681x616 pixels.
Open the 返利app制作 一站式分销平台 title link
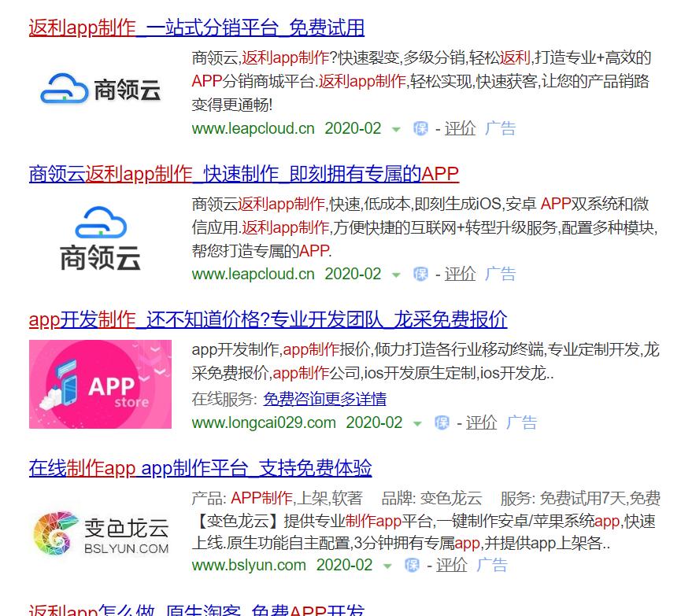tap(196, 27)
